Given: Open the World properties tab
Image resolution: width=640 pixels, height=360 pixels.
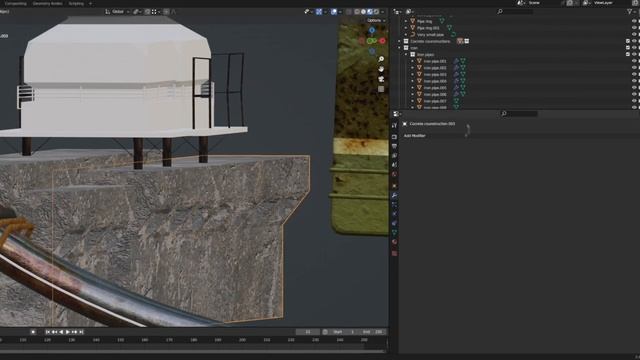Looking at the screenshot, I should point(394,174).
